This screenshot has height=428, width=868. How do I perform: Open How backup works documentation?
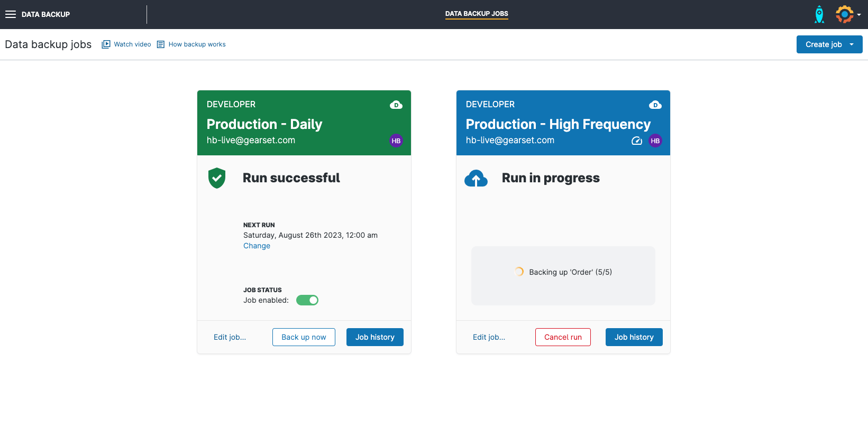[197, 44]
